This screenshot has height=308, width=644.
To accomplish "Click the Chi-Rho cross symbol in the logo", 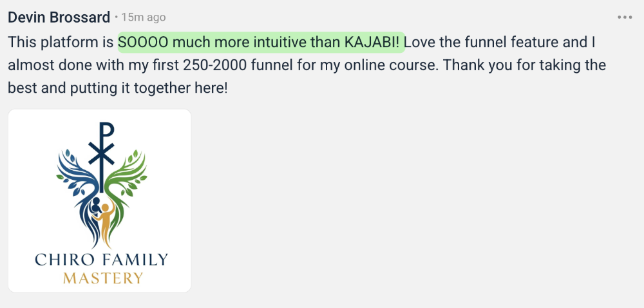I will [x=101, y=149].
